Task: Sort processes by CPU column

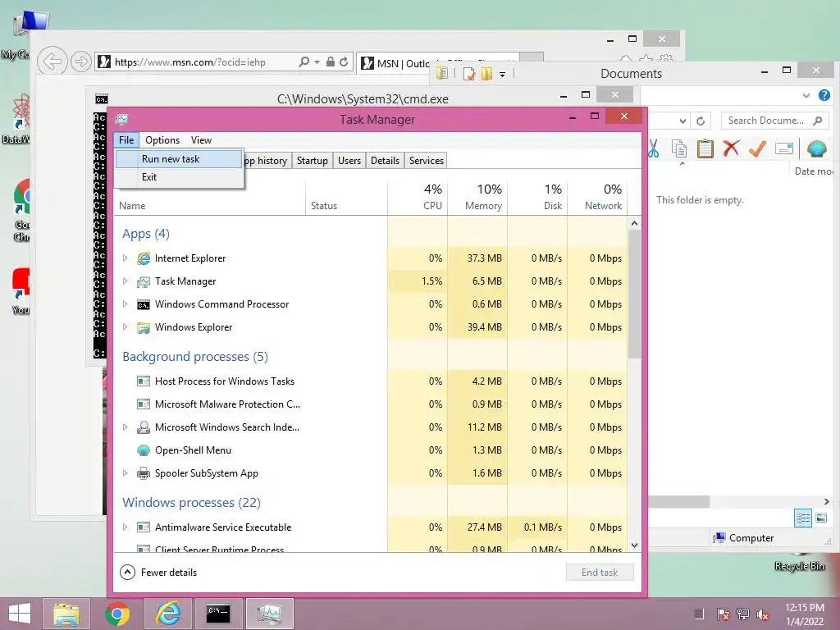Action: (418, 197)
